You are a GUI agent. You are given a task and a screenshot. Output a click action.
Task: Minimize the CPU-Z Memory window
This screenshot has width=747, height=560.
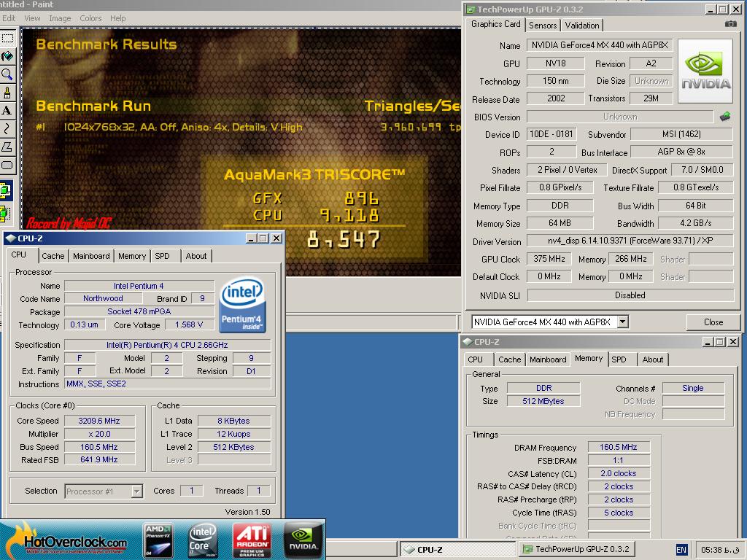click(708, 342)
